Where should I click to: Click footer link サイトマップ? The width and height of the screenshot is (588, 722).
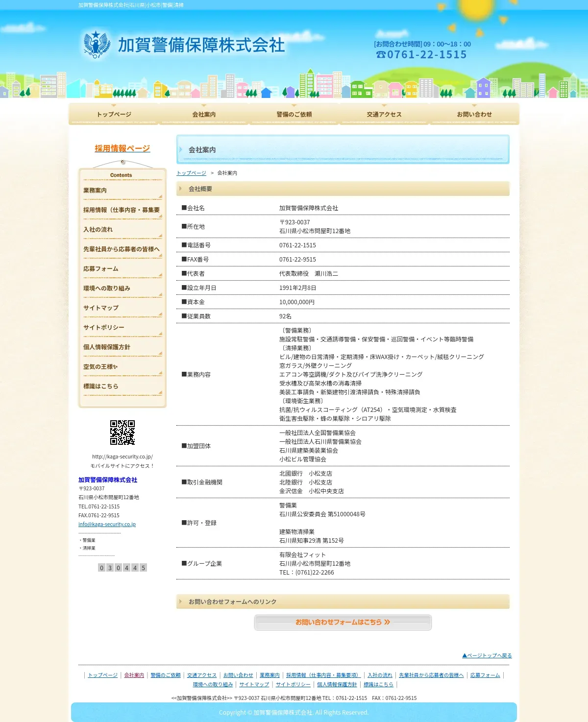click(254, 684)
